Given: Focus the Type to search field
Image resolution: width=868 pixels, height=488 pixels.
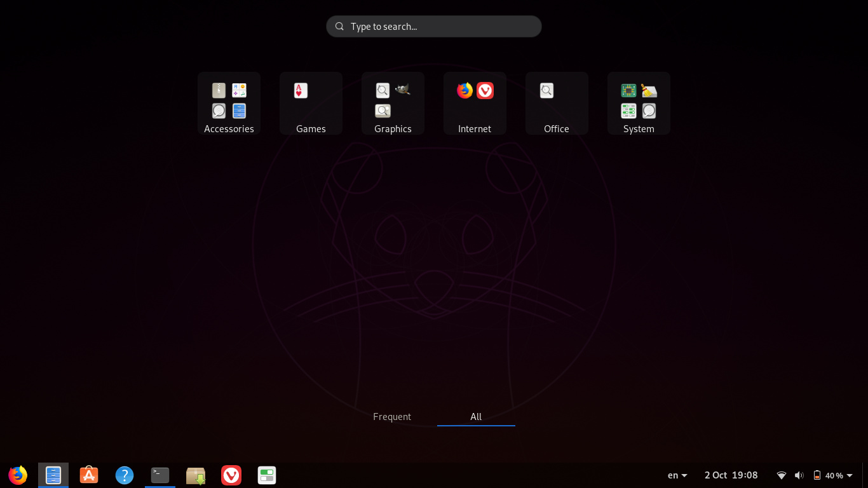Looking at the screenshot, I should (434, 27).
